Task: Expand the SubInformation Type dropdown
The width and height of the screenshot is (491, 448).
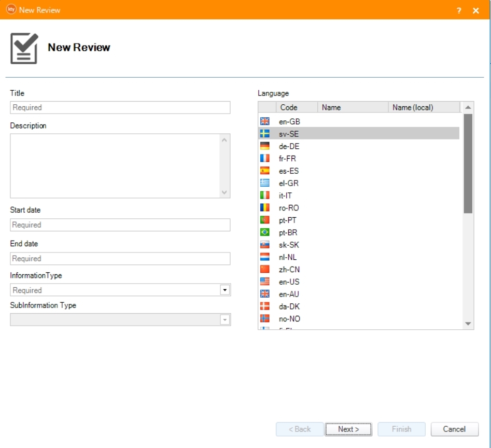Action: pyautogui.click(x=225, y=320)
